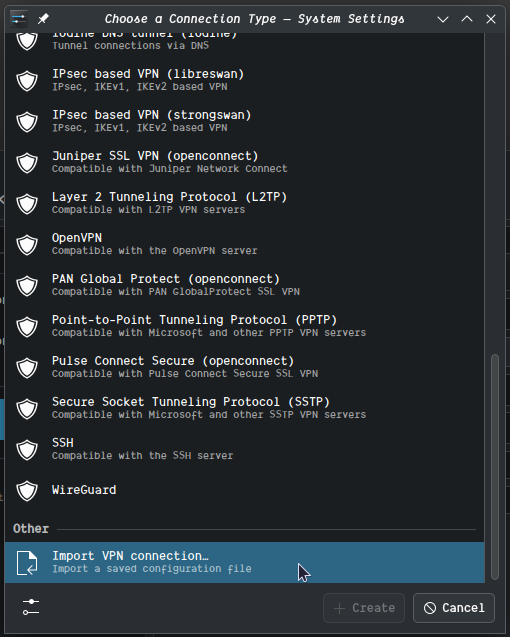Click the Cancel button
Image resolution: width=510 pixels, height=637 pixels.
tap(454, 608)
